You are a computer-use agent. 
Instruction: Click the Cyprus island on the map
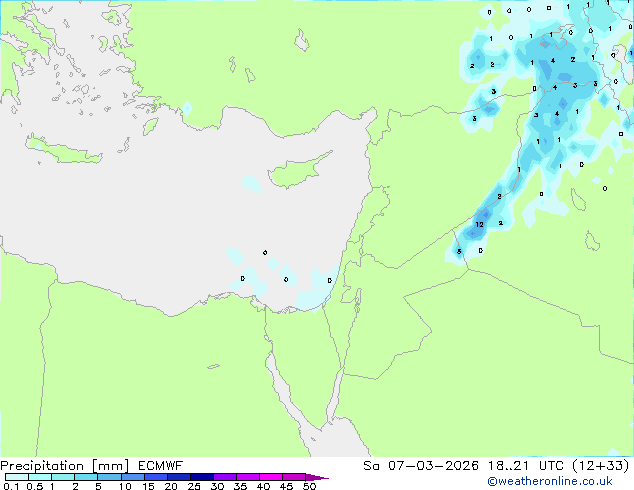coord(297,172)
